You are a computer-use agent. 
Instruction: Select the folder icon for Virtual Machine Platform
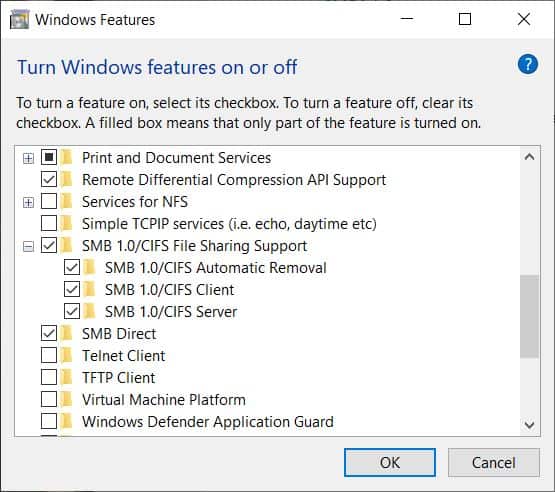(66, 399)
